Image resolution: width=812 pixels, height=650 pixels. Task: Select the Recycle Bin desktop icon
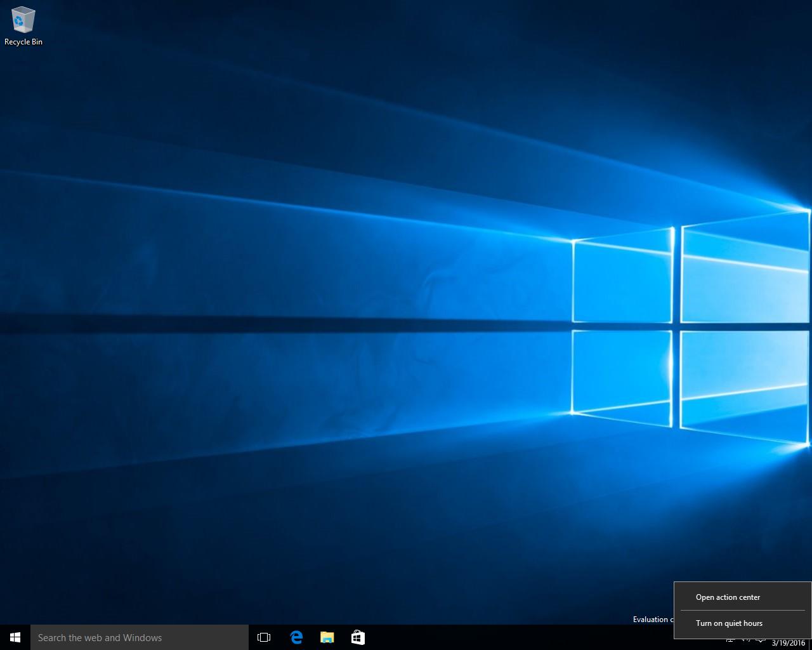click(x=23, y=27)
